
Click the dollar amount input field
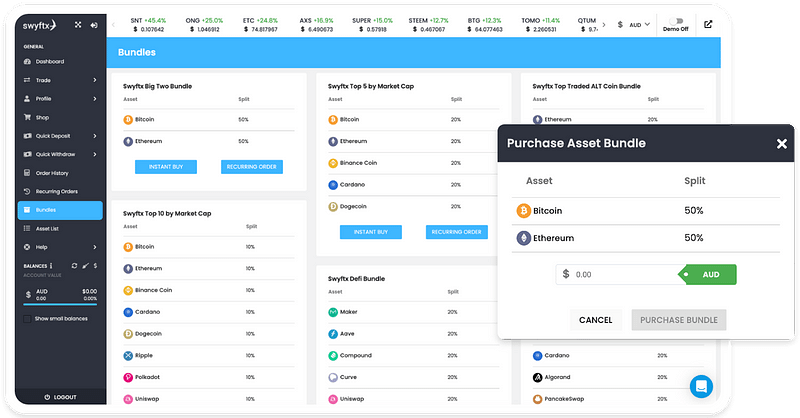pos(617,275)
